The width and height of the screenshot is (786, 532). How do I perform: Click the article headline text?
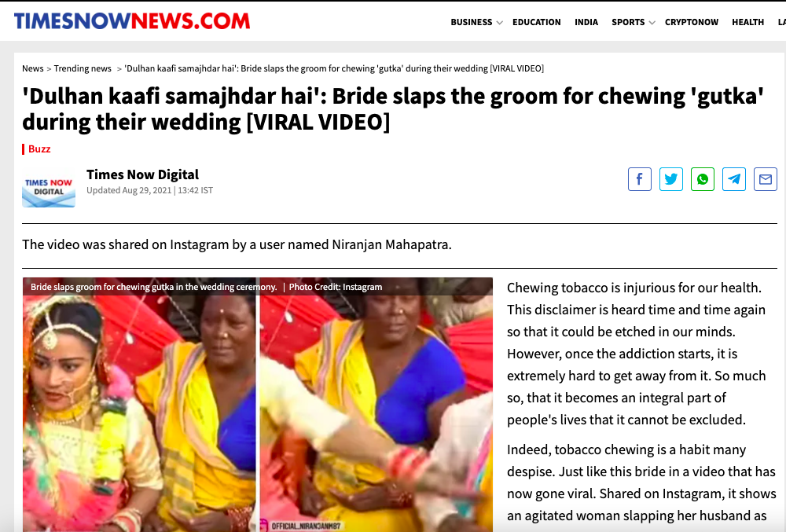(392, 108)
